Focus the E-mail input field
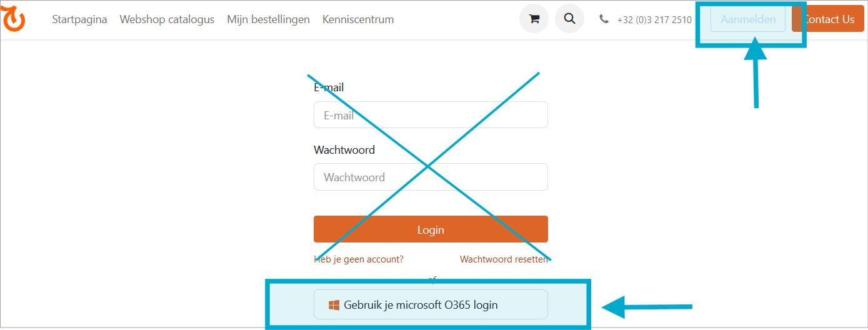The height and width of the screenshot is (330, 868). point(431,115)
